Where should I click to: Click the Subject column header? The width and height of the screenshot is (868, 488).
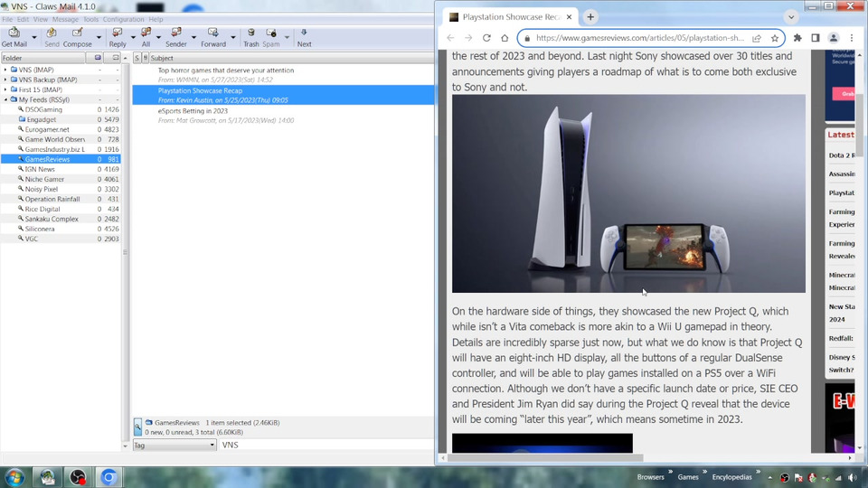(292, 58)
